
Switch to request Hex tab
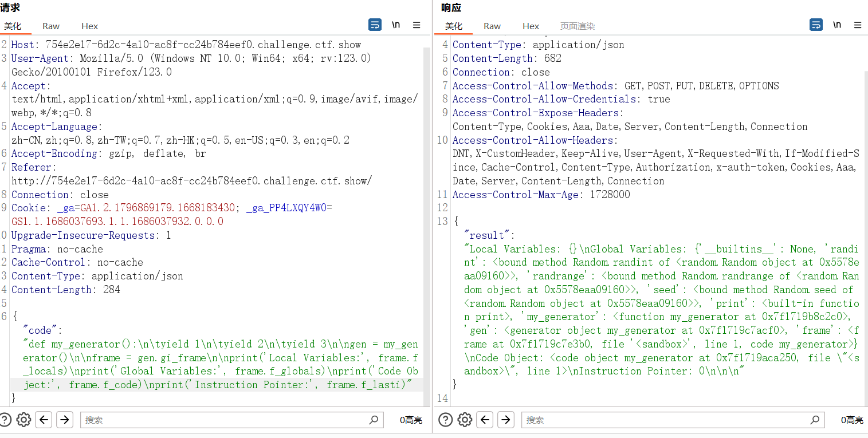90,26
